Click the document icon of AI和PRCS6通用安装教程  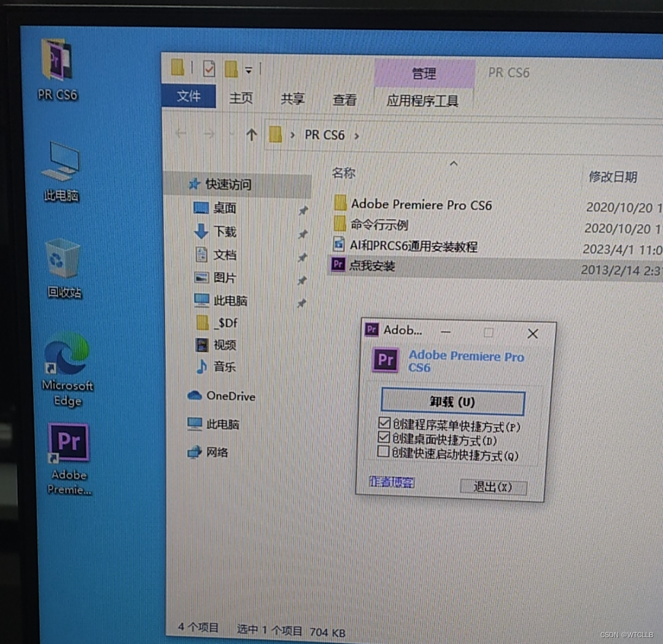click(339, 244)
